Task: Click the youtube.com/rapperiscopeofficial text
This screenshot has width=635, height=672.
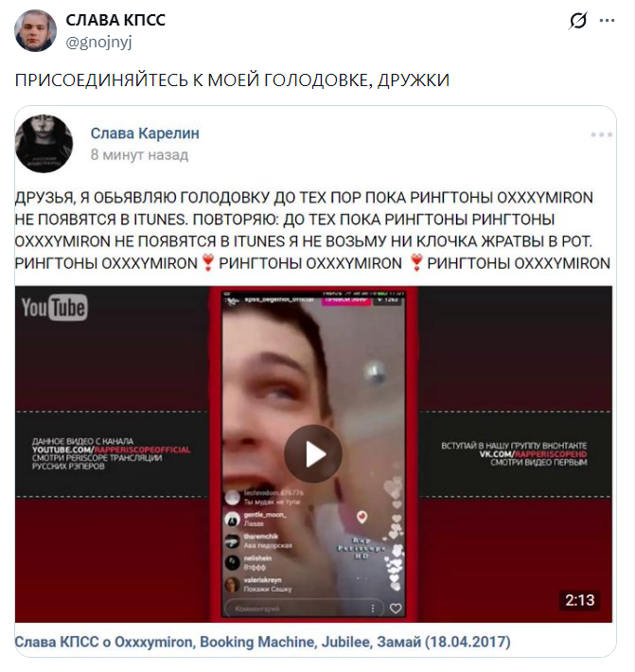Action: [111, 450]
